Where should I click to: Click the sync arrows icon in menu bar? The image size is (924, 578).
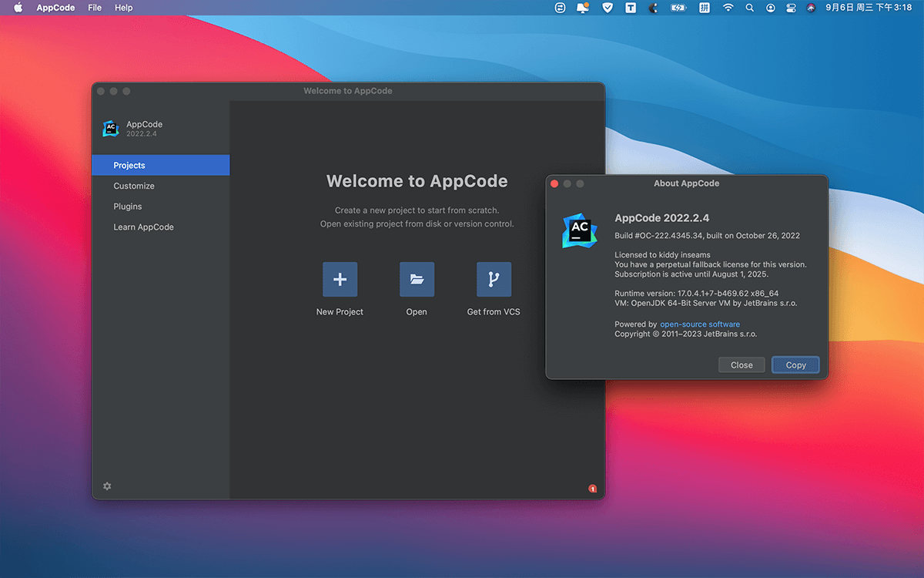tap(560, 8)
